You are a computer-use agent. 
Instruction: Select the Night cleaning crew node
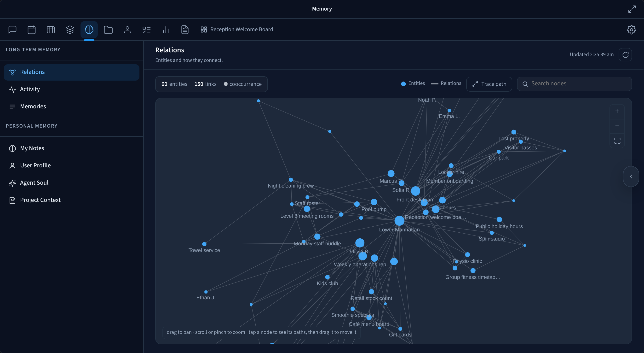tap(291, 180)
